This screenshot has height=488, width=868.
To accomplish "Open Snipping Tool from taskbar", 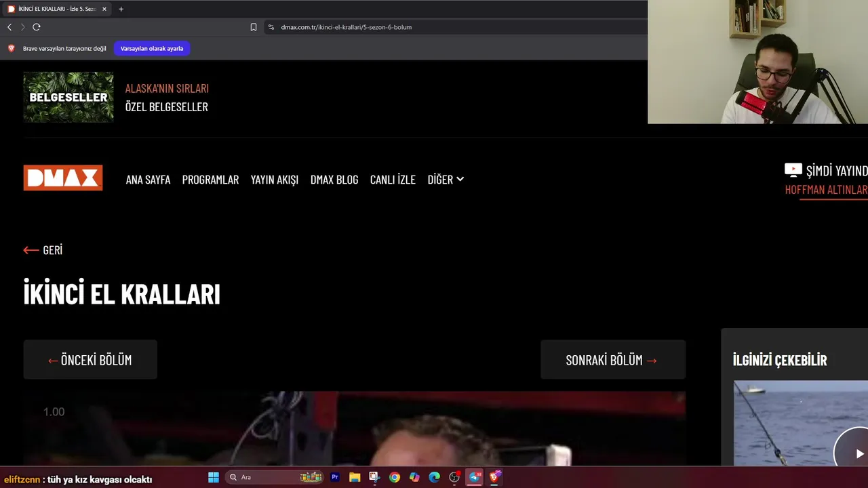I will coord(374,477).
